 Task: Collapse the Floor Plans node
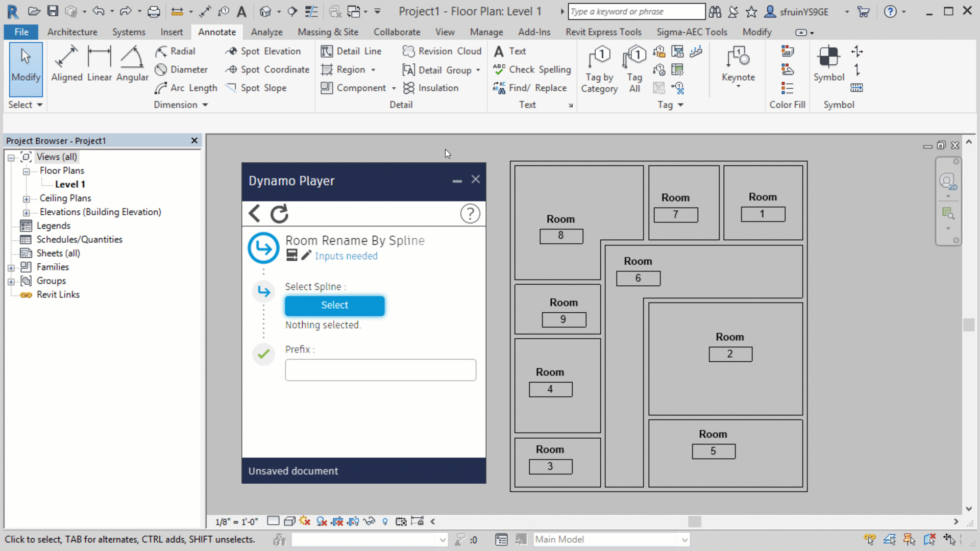click(26, 171)
